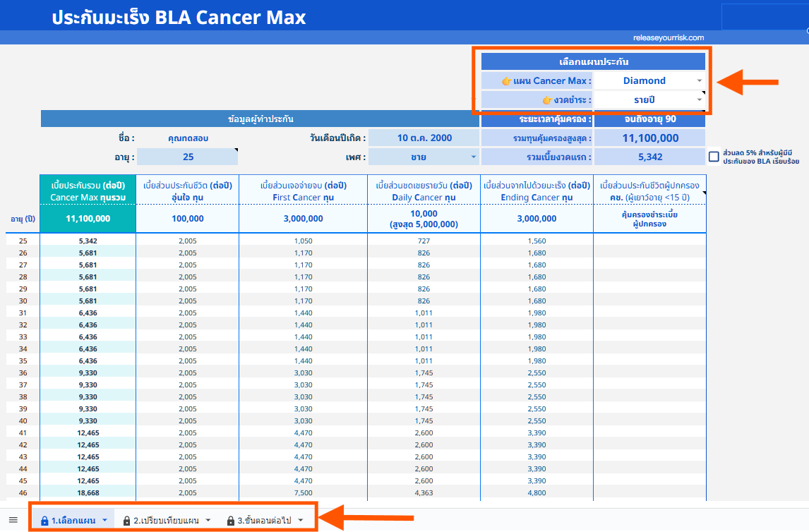809x532 pixels.
Task: Expand the tab options arrow on 3.ขั้นตอนต่อไป
Action: pyautogui.click(x=299, y=521)
